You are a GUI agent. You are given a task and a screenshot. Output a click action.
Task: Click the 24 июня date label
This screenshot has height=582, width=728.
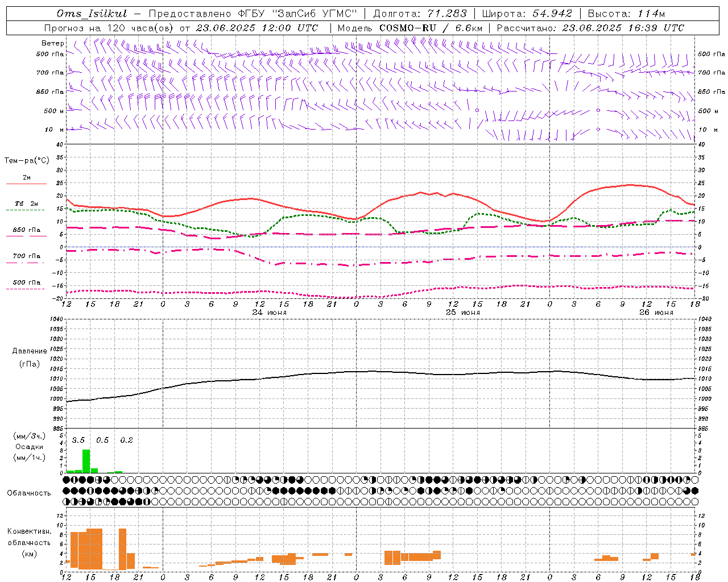tap(270, 313)
